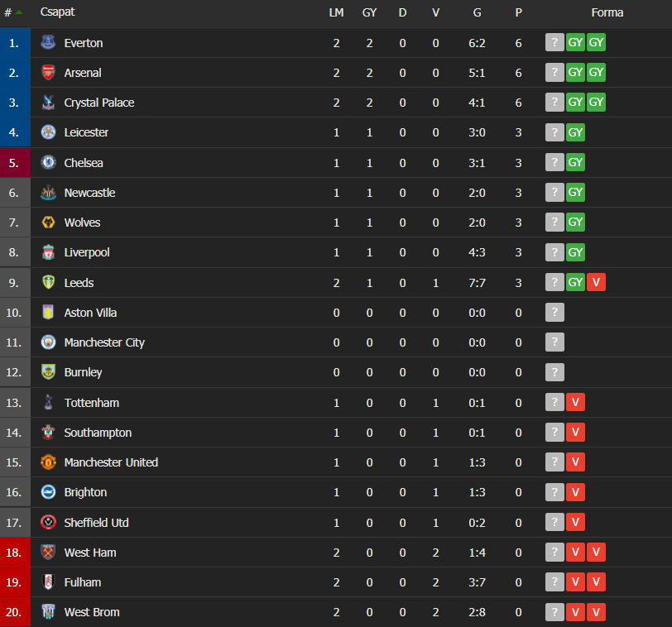The width and height of the screenshot is (672, 627).
Task: Sort the table by G goals column
Action: (x=477, y=12)
